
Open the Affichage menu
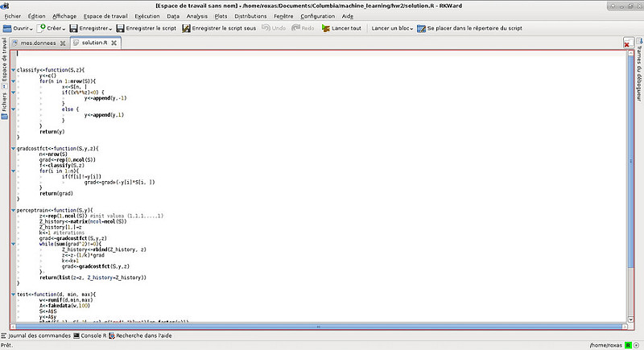point(64,16)
